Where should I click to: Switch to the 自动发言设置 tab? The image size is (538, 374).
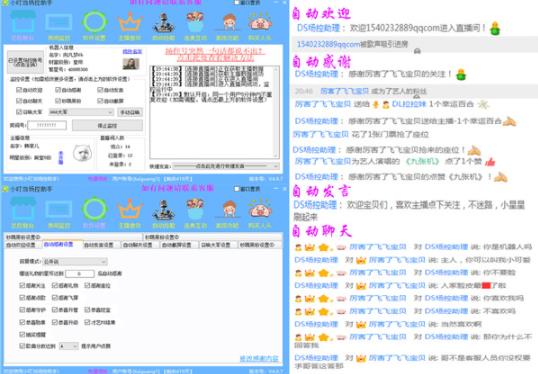(99, 245)
